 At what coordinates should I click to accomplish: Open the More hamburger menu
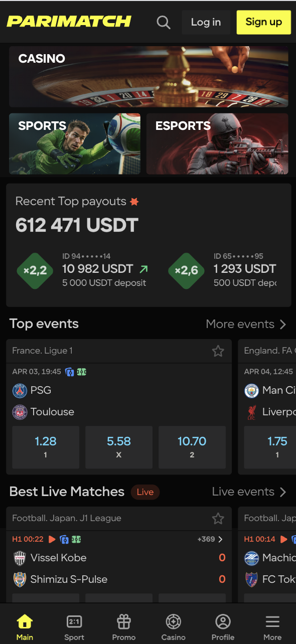click(x=272, y=622)
